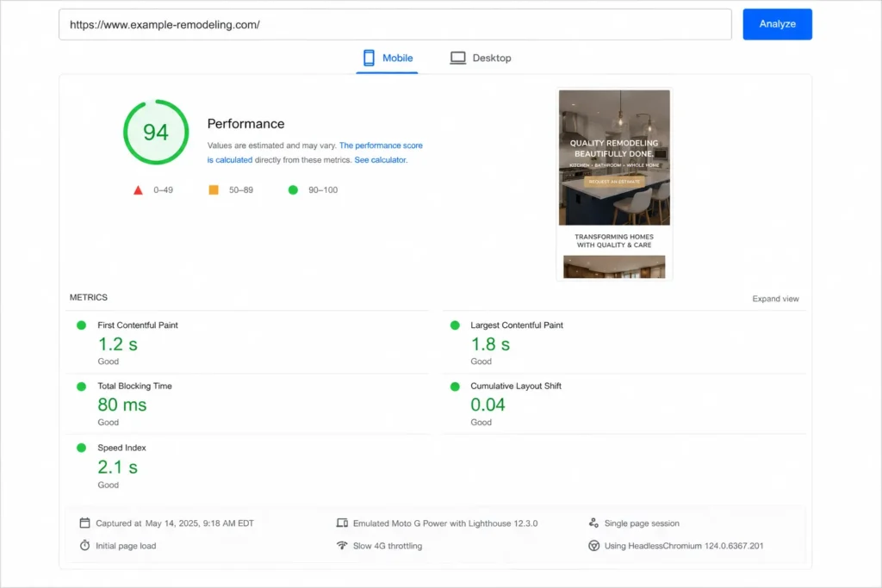Click the Largest Contentful Paint label
The height and width of the screenshot is (588, 882).
pos(517,325)
